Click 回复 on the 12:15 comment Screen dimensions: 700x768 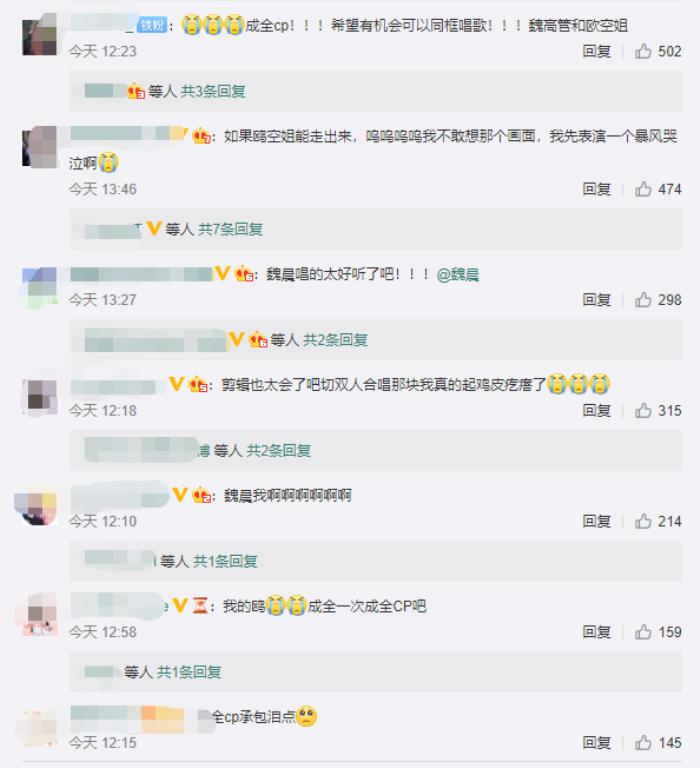596,743
